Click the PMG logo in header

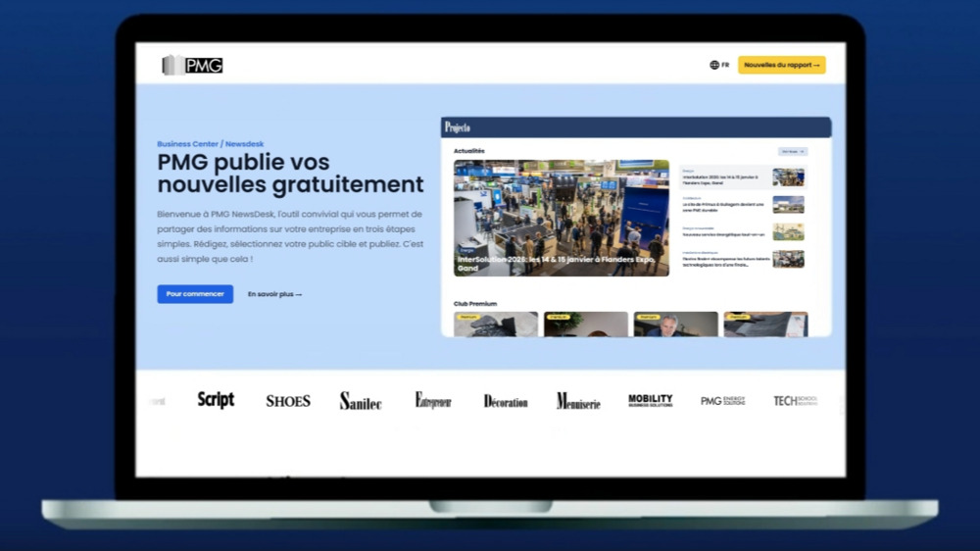click(192, 65)
